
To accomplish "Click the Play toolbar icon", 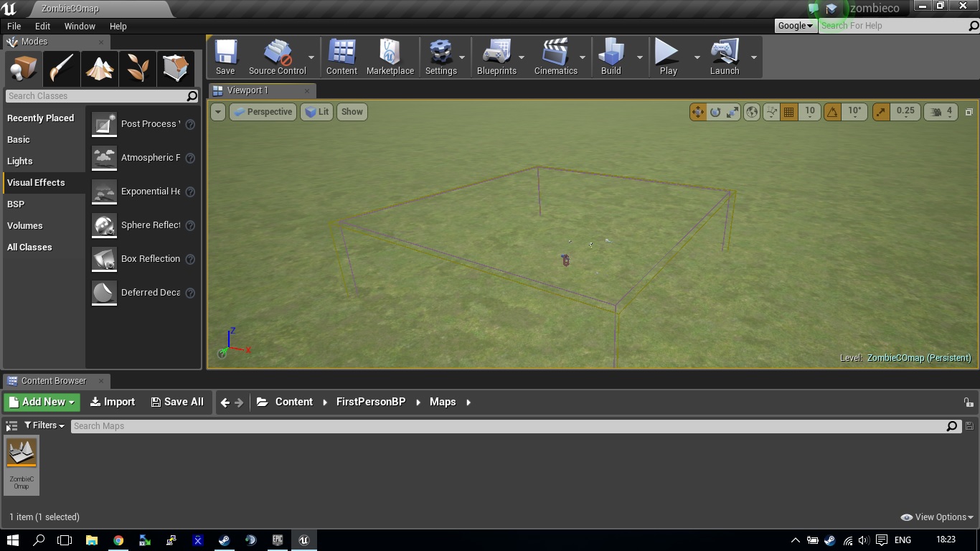I will [668, 57].
